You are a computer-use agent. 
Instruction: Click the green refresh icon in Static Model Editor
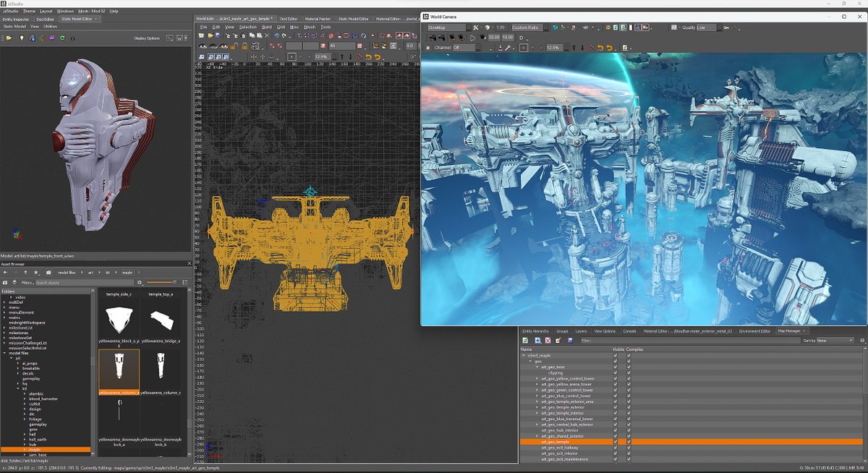point(62,38)
